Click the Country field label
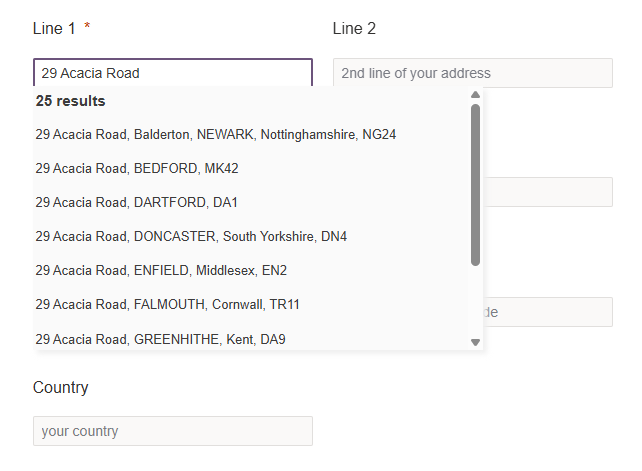This screenshot has height=471, width=642. (x=60, y=387)
